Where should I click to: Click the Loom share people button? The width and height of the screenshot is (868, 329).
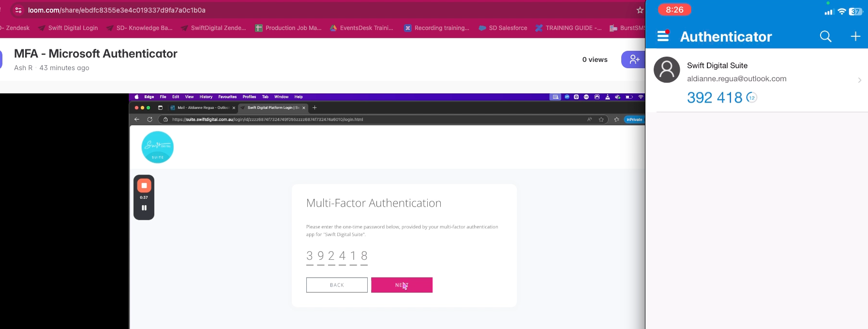(633, 60)
